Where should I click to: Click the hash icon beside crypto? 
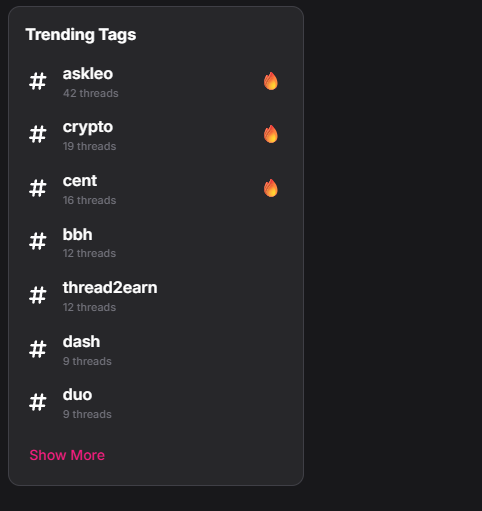click(37, 135)
